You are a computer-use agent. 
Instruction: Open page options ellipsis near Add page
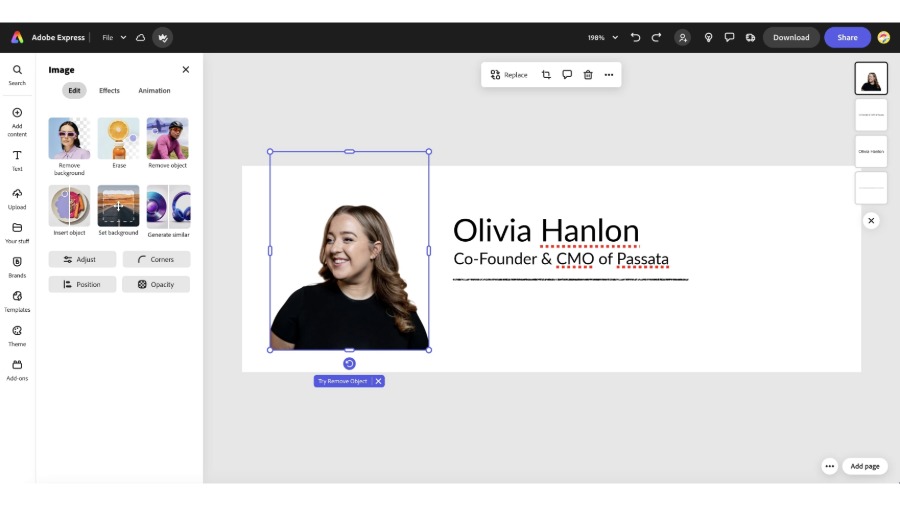click(829, 466)
